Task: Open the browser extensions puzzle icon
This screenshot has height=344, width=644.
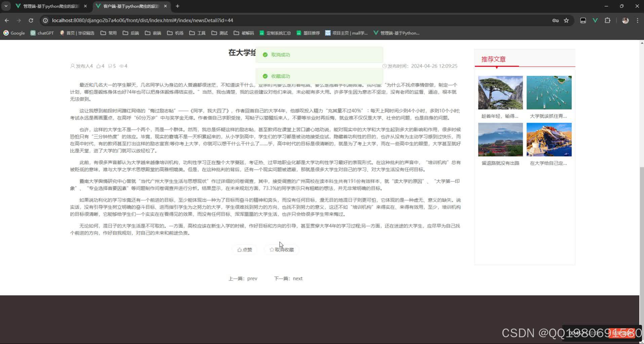Action: pos(607,20)
